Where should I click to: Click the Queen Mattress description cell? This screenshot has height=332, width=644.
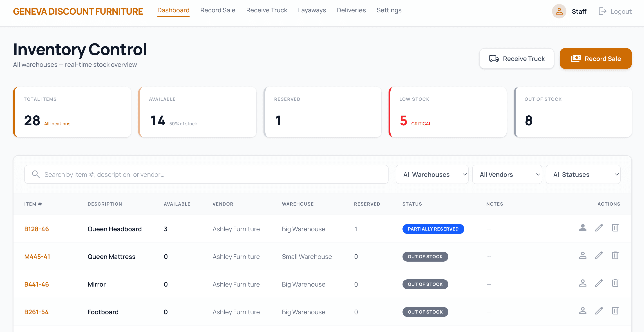[x=111, y=257]
